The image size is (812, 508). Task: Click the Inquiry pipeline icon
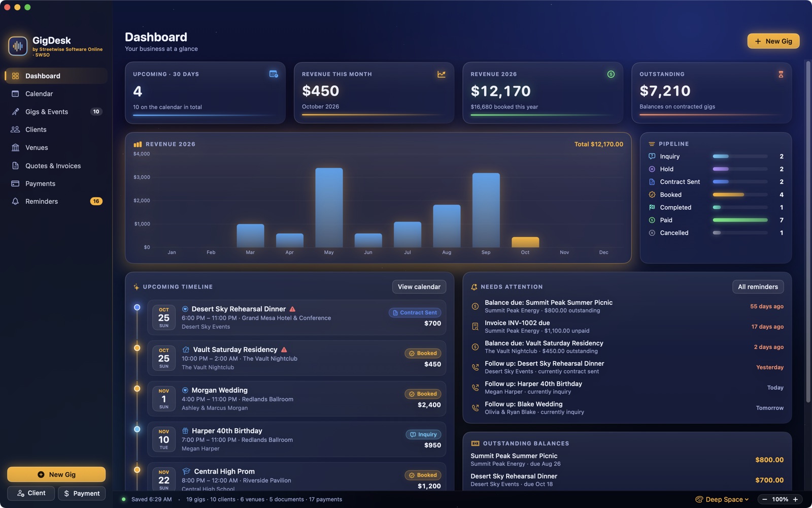pyautogui.click(x=652, y=156)
